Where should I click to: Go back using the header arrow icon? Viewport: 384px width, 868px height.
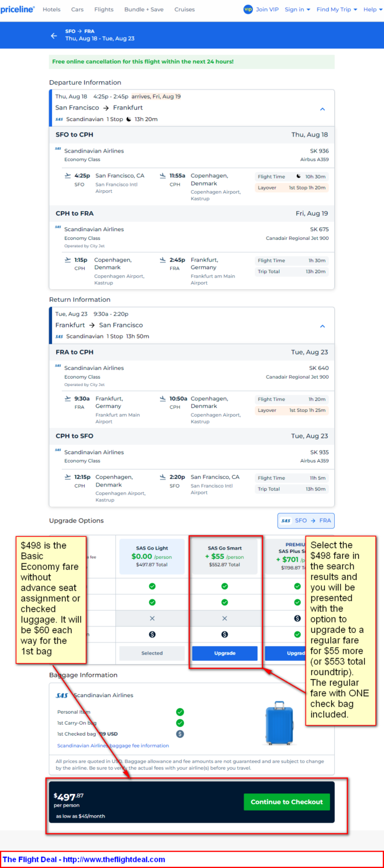coord(54,36)
